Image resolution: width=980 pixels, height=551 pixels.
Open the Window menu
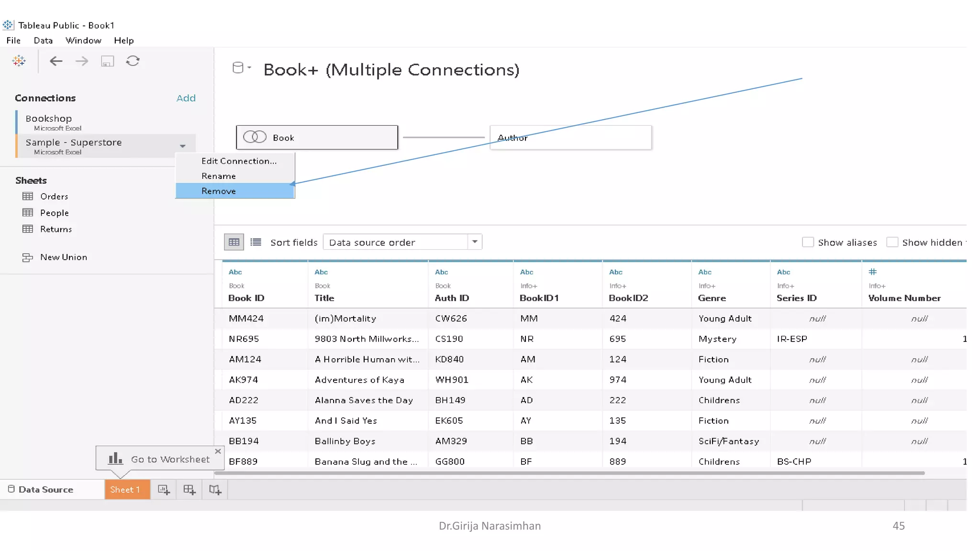click(x=83, y=41)
